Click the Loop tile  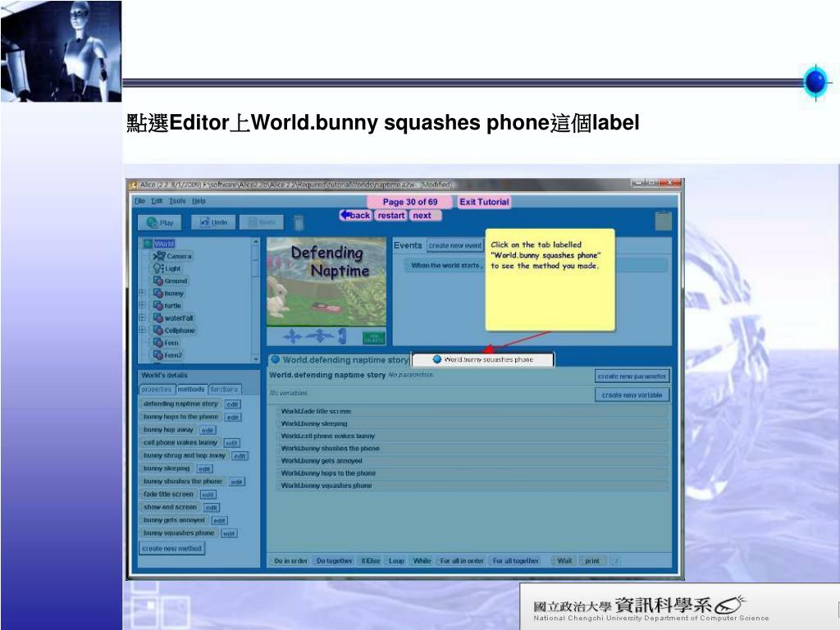coord(396,561)
